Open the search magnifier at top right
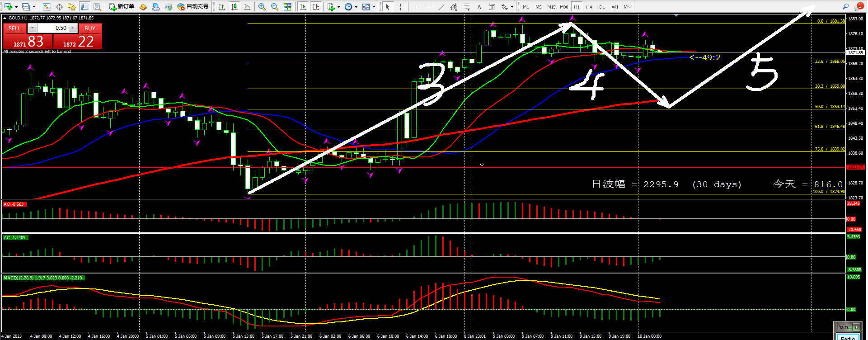The image size is (868, 340). click(x=845, y=7)
